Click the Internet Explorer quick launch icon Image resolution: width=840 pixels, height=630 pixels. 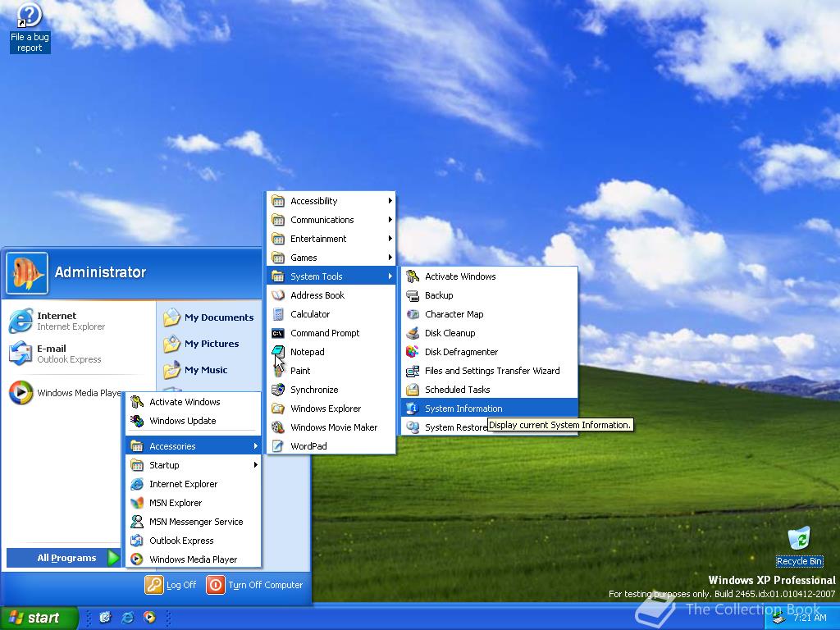point(127,618)
